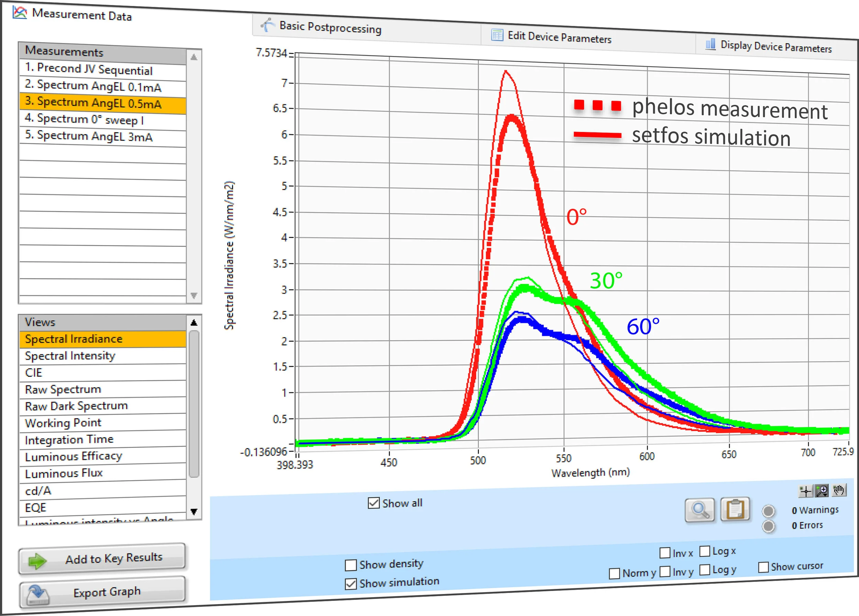Click Measurements list scroll down arrow
Image resolution: width=859 pixels, height=616 pixels.
[x=194, y=296]
